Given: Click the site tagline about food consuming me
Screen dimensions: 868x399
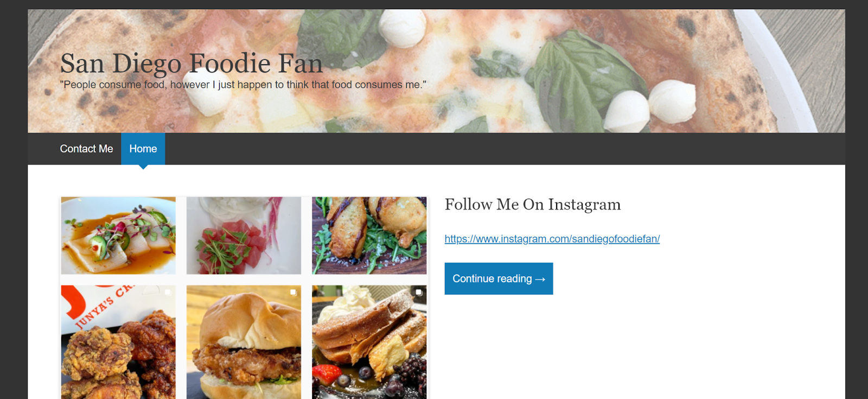Looking at the screenshot, I should tap(243, 85).
